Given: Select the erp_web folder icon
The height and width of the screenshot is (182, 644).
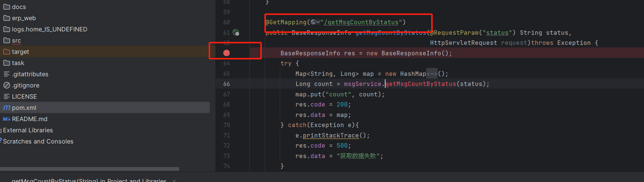Looking at the screenshot, I should click(7, 18).
